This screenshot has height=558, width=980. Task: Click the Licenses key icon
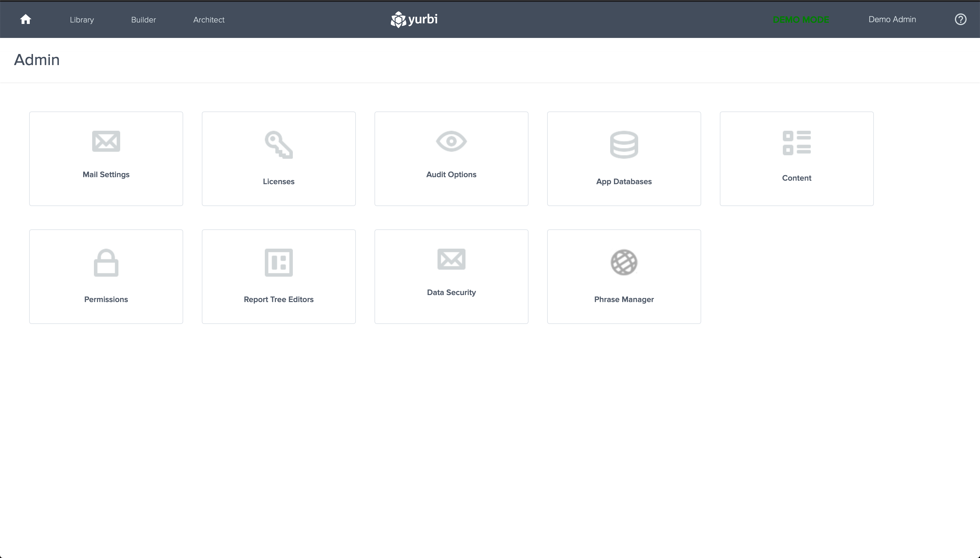click(279, 145)
